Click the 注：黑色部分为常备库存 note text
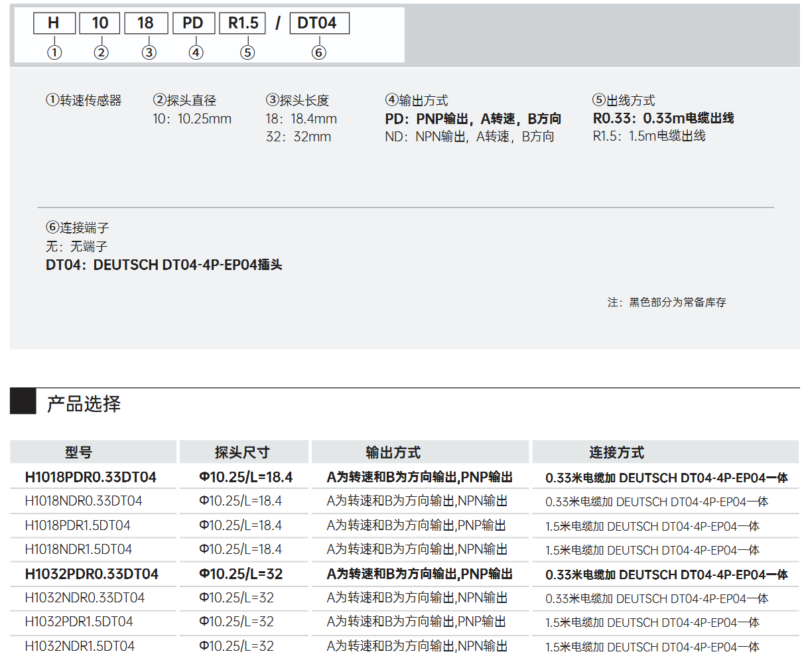Screen dimensions: 804x672 pos(667,302)
